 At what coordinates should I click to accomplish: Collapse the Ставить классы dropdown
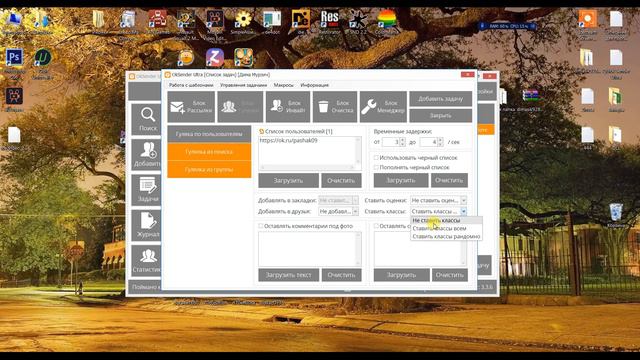point(463,211)
